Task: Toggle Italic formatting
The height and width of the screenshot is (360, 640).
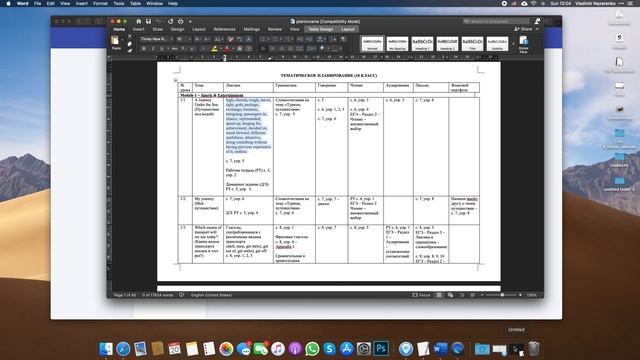Action: pyautogui.click(x=153, y=49)
